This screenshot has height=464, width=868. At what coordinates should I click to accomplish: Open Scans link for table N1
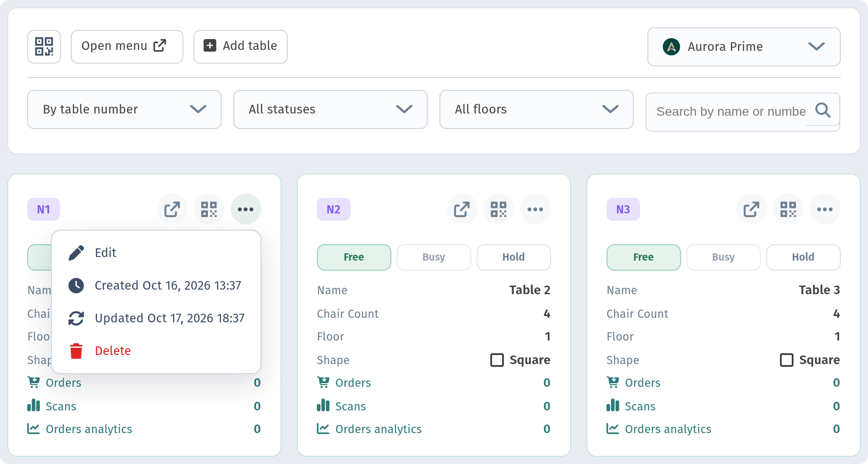point(61,406)
